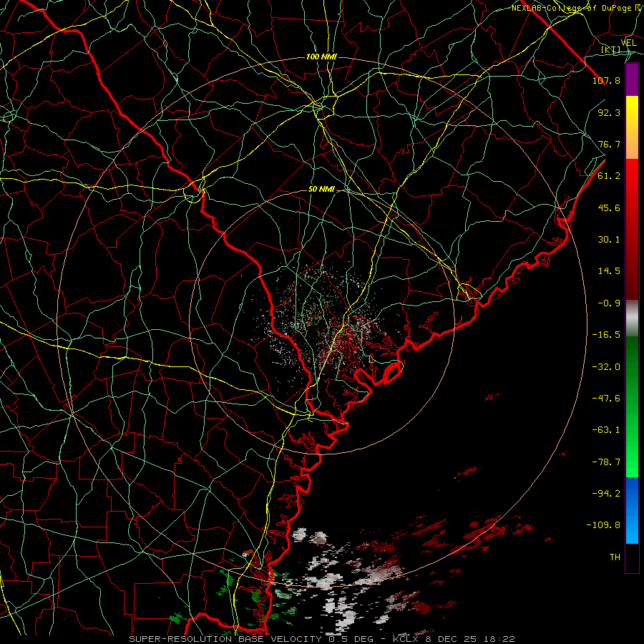The image size is (644, 644).
Task: Select the 92.3 velocity scale value
Action: point(609,112)
